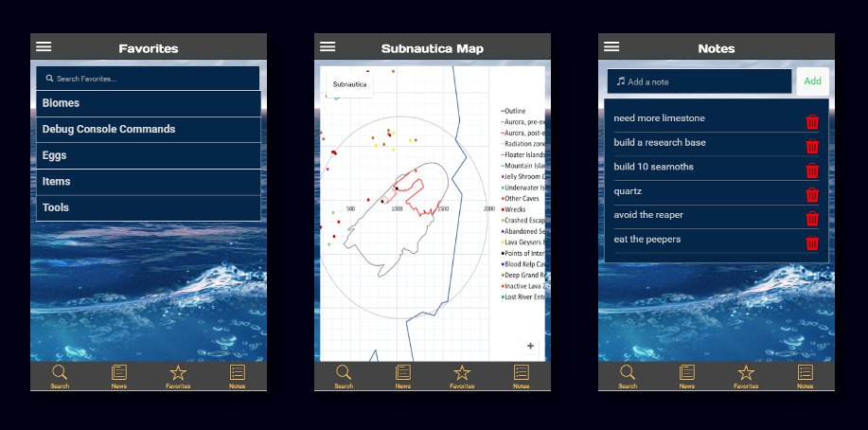Tap Favorites star in Map screen bottom bar
Viewport: 868px width, 430px height.
[x=462, y=372]
